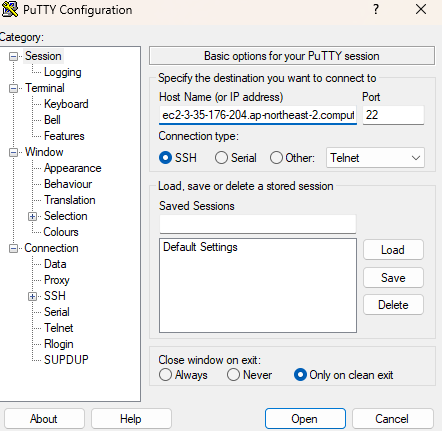Image resolution: width=442 pixels, height=431 pixels.
Task: Select Session category in tree
Action: (x=43, y=56)
